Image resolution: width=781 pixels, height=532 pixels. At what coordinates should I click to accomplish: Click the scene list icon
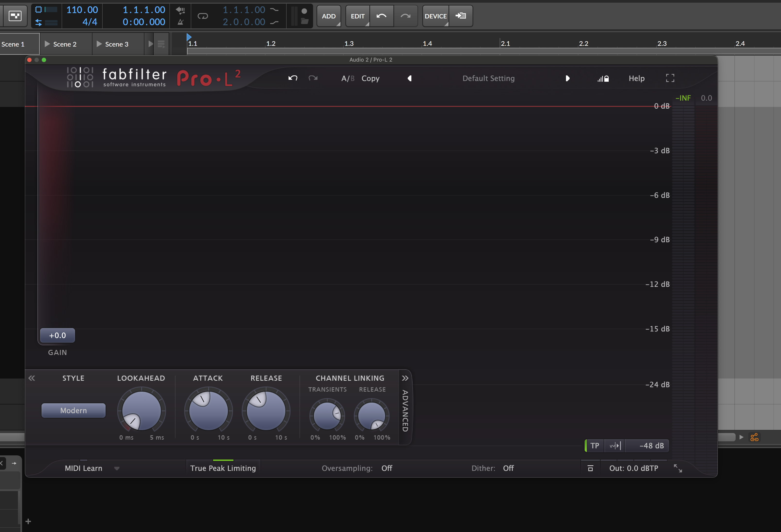click(x=161, y=44)
